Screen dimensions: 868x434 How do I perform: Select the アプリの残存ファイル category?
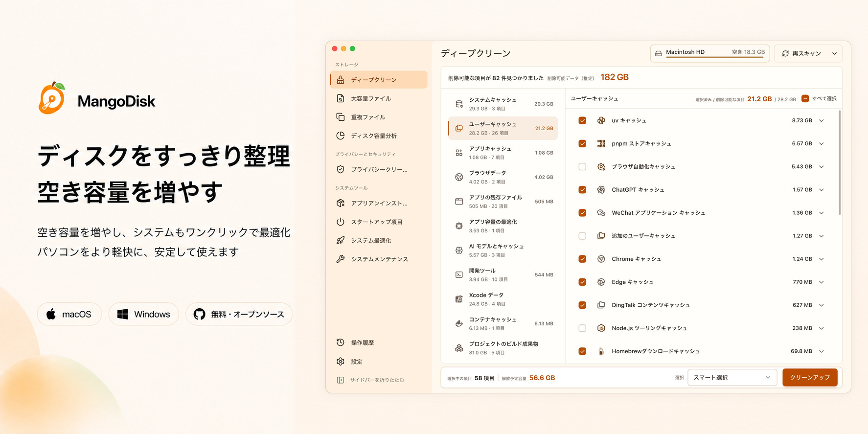tap(503, 202)
